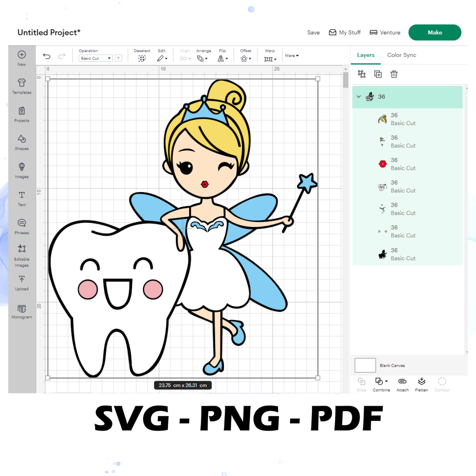
Task: Select the pink cheeks layer
Action: [407, 232]
